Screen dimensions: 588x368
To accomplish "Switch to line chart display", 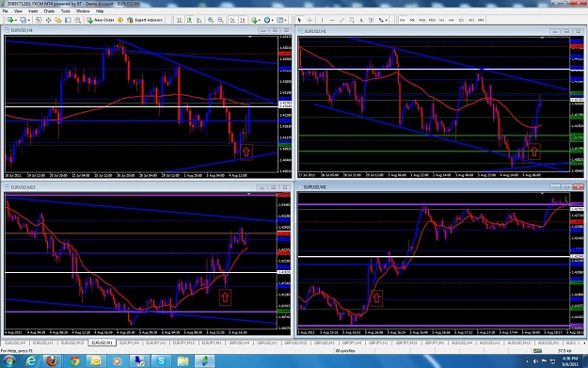I will pos(199,20).
